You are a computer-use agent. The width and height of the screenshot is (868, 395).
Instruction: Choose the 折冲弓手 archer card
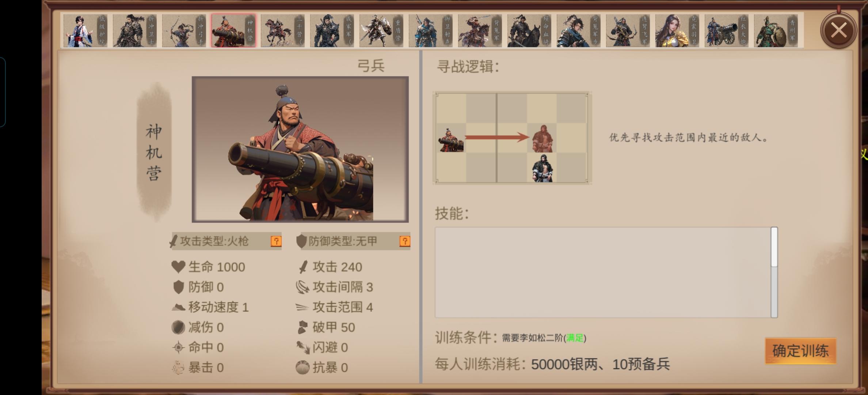click(184, 31)
